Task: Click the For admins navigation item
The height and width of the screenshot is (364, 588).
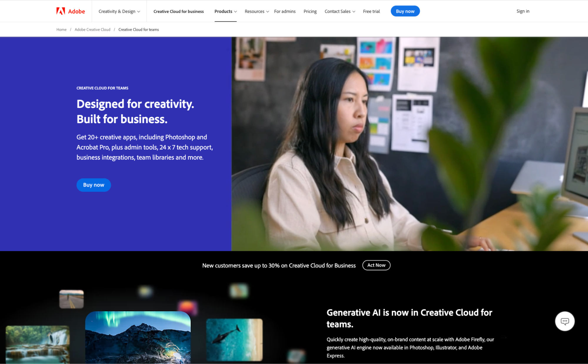Action: pos(285,11)
